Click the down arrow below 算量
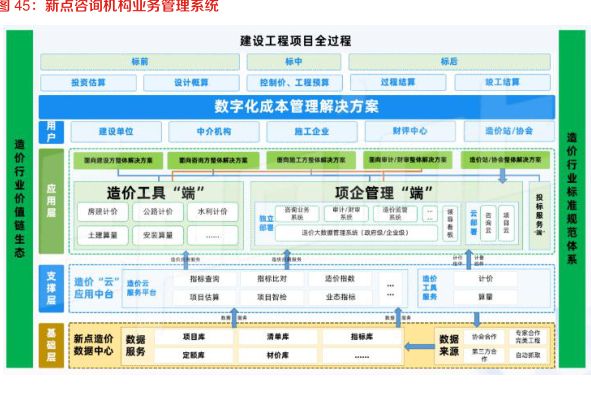 pos(477,319)
